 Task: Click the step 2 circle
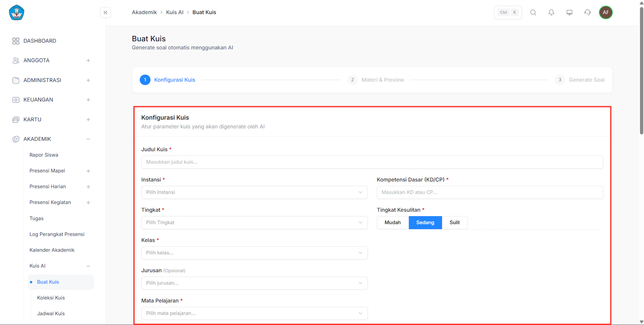[352, 80]
